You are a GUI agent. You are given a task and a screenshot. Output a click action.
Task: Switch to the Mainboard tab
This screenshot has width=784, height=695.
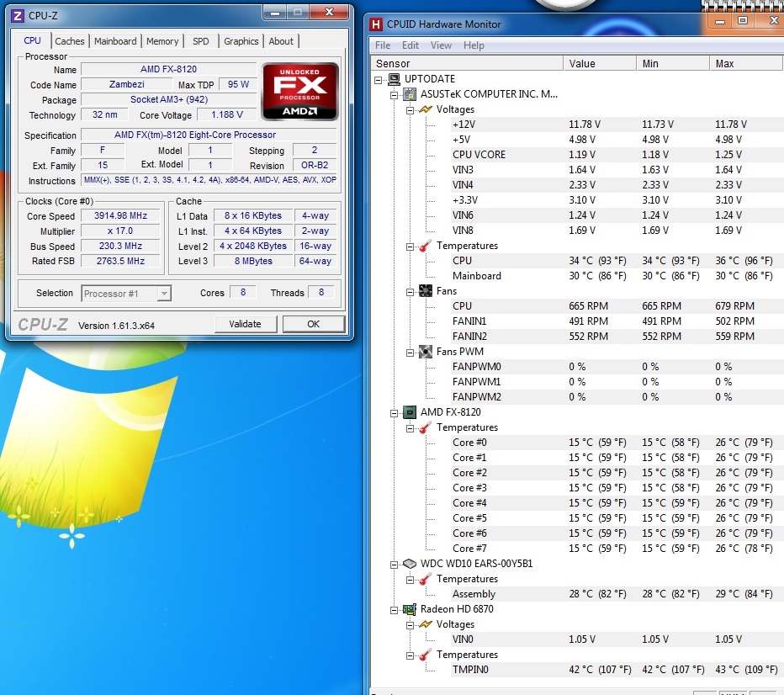[115, 41]
